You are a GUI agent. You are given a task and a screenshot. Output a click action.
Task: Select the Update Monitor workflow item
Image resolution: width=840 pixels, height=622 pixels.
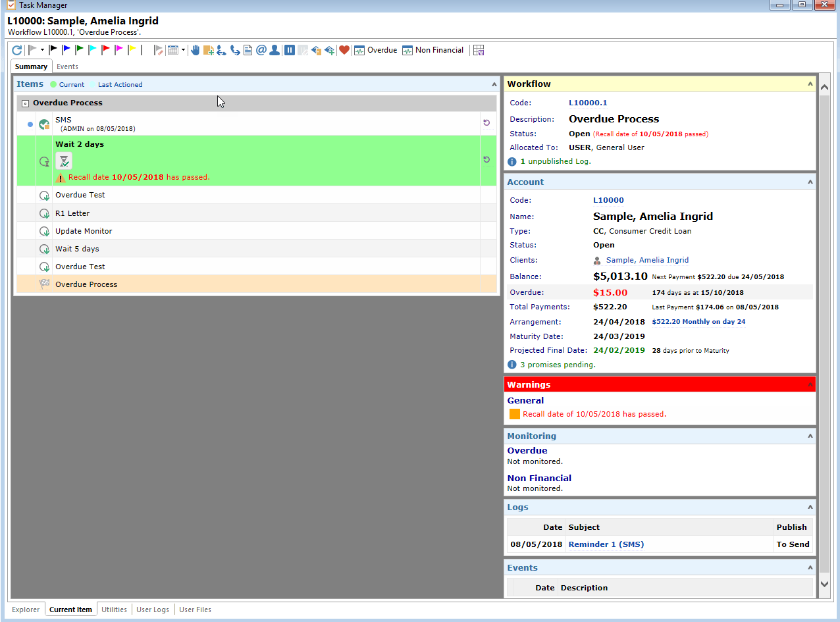pyautogui.click(x=257, y=231)
